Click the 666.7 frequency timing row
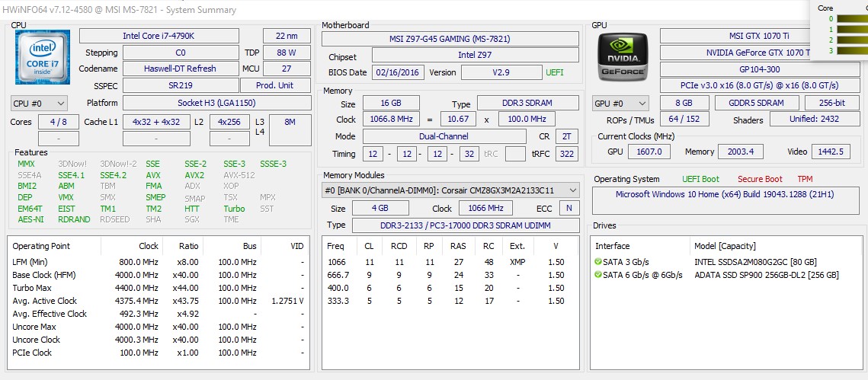This screenshot has height=380, width=868. point(450,275)
